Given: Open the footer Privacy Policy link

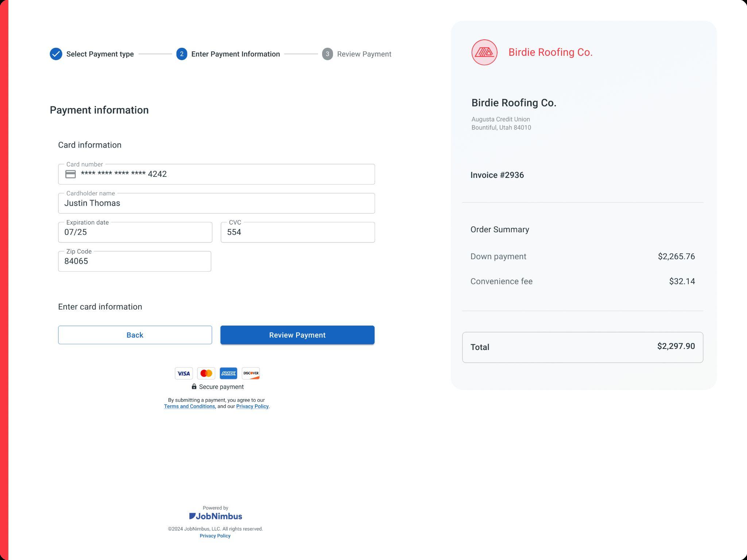Looking at the screenshot, I should tap(215, 536).
